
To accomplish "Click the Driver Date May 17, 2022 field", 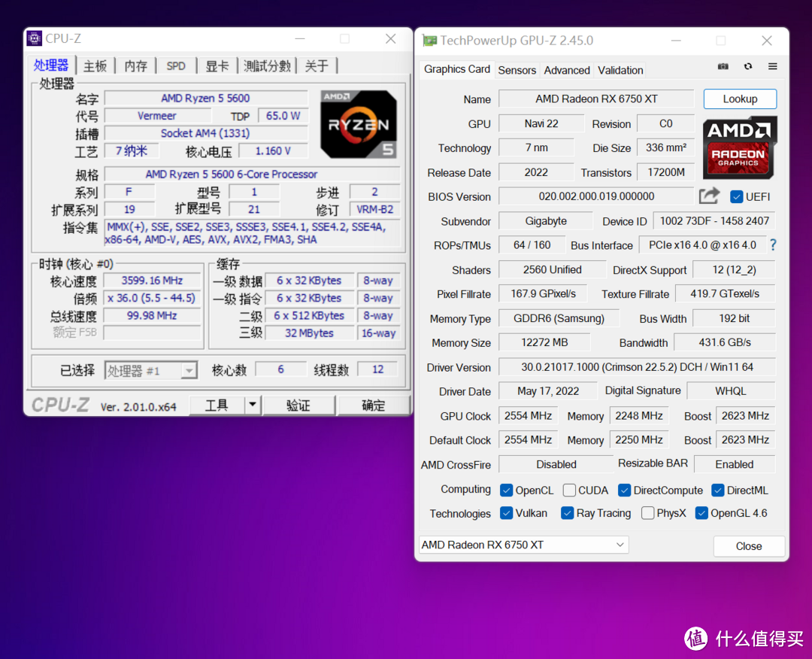I will [548, 391].
